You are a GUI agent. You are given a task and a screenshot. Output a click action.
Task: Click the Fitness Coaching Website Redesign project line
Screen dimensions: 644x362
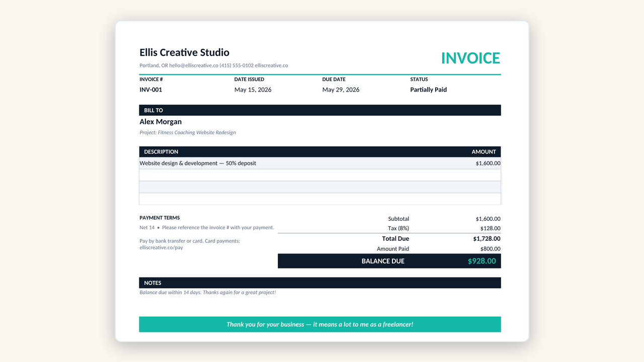tap(188, 133)
